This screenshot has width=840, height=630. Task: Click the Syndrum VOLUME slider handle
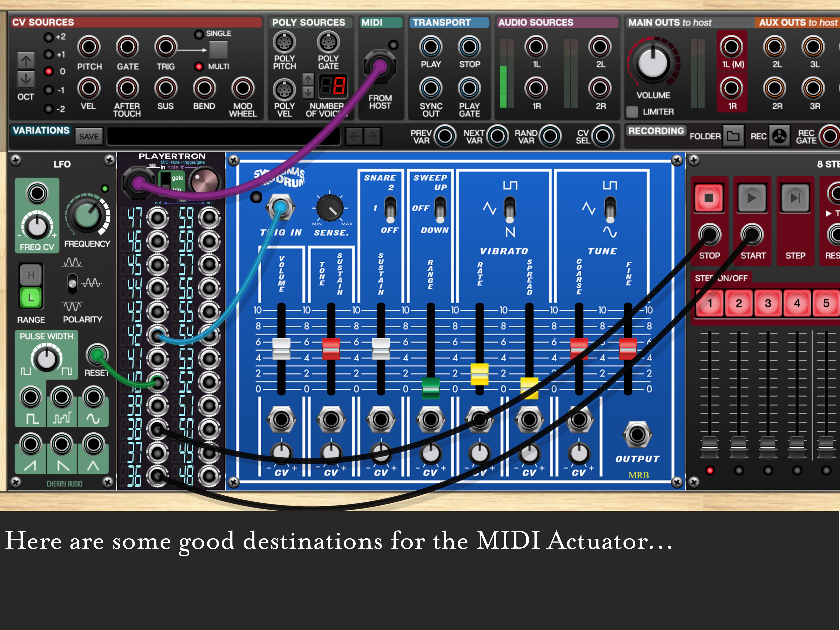(282, 349)
